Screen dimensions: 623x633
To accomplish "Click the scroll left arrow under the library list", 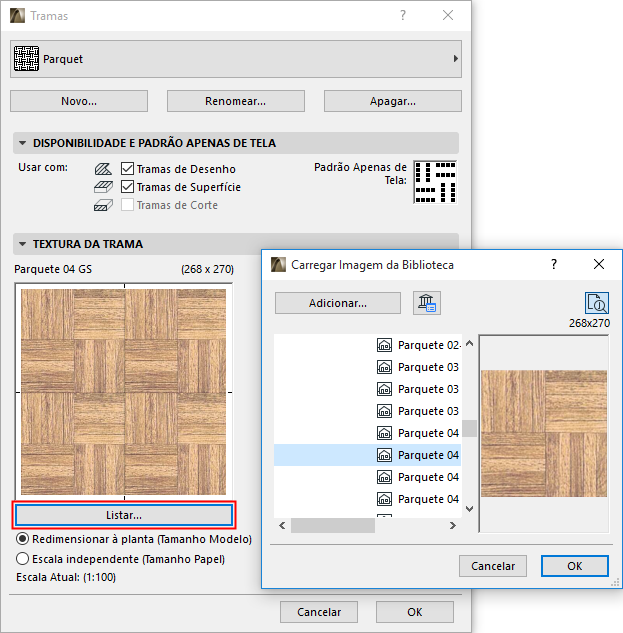I will pyautogui.click(x=282, y=526).
